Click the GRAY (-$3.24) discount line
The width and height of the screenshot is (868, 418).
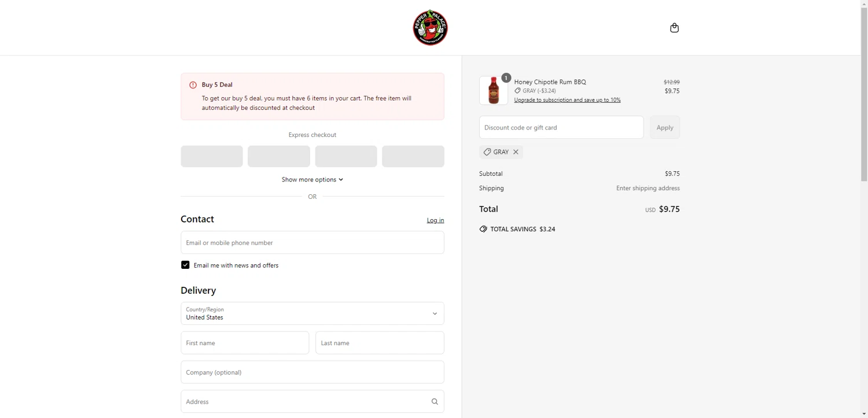coord(535,91)
